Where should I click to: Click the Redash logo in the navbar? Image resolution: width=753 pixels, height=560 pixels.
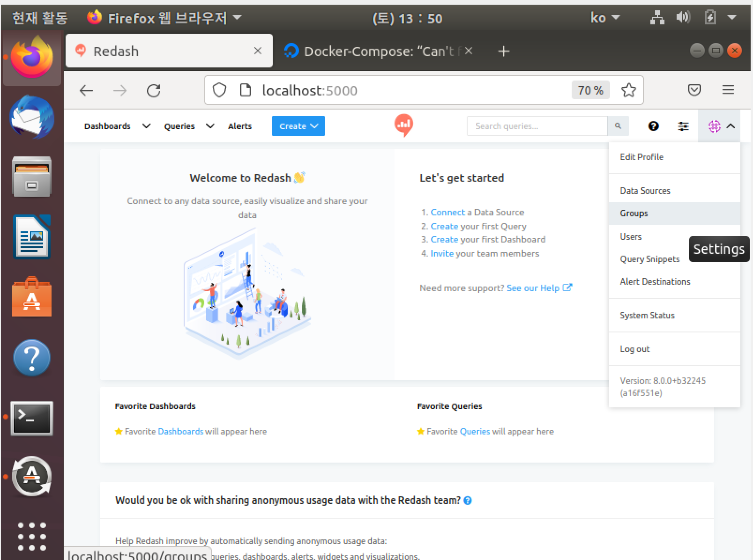click(404, 125)
